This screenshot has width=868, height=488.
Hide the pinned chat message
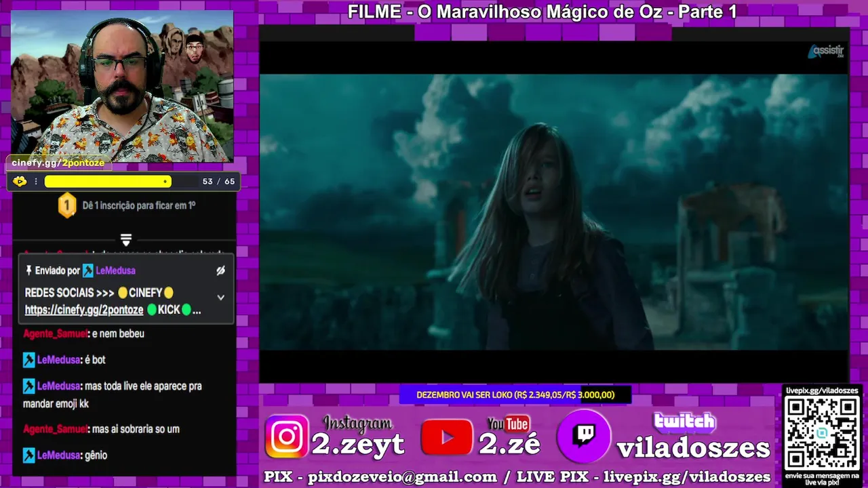[x=220, y=270]
